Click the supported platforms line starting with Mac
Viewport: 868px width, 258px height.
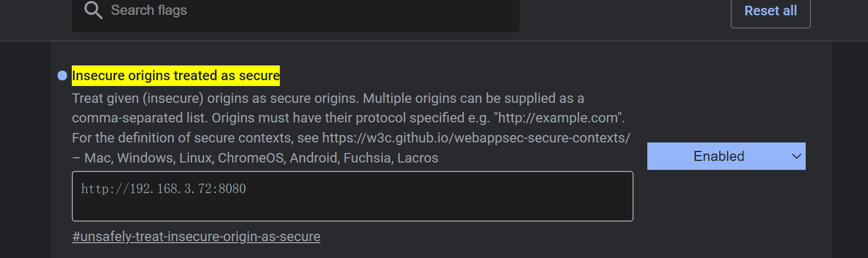point(255,158)
